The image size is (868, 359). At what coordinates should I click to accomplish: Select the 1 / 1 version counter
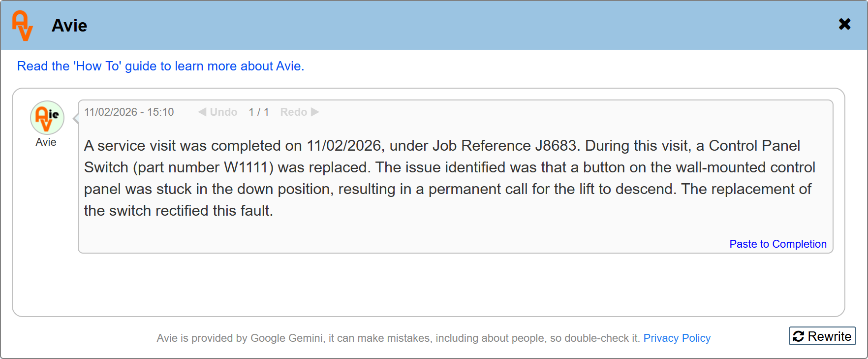pos(259,112)
